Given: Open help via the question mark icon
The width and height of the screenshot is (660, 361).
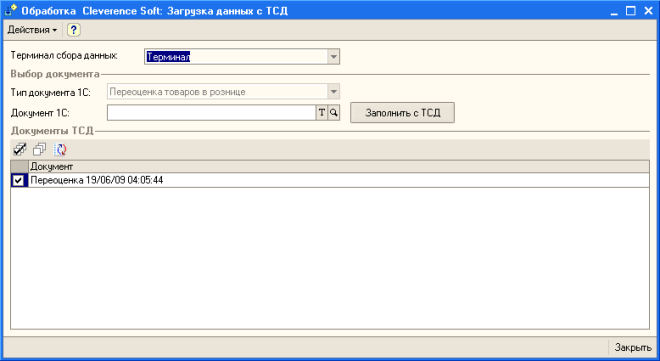Looking at the screenshot, I should [x=74, y=30].
